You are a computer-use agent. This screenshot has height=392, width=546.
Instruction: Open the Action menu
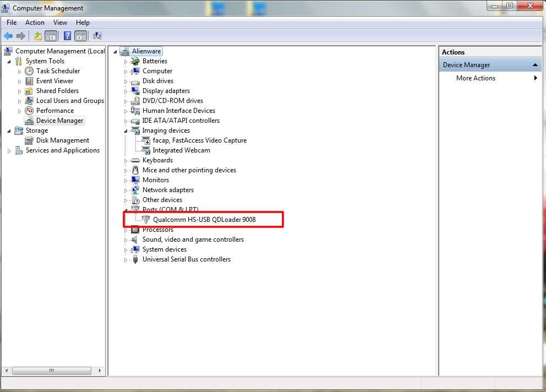click(35, 23)
